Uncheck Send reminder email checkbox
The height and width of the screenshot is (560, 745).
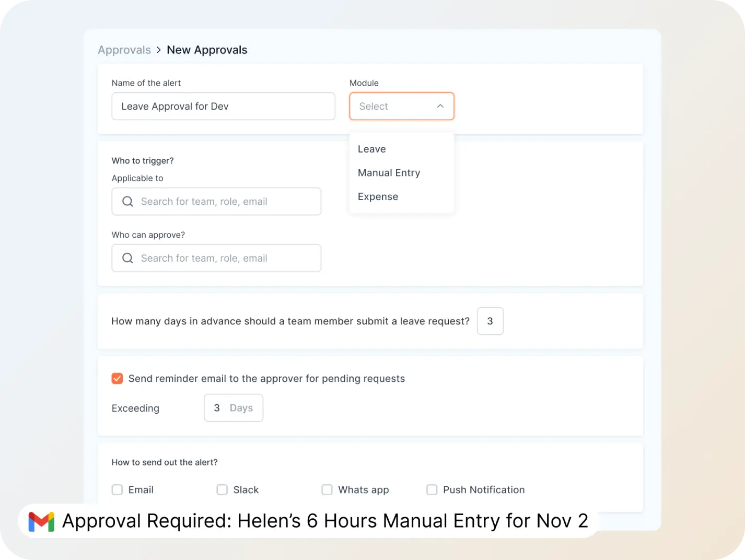pos(118,379)
